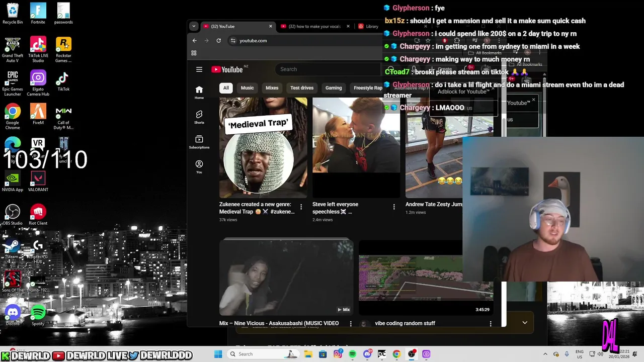Open options menu for Zukenee Medieval Trap video

(x=301, y=207)
